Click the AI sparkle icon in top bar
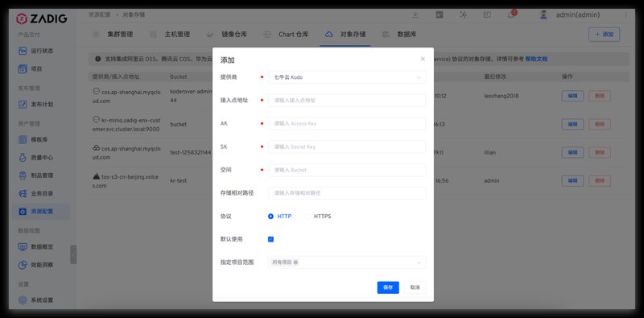Viewport: 644px width, 318px height. point(464,14)
